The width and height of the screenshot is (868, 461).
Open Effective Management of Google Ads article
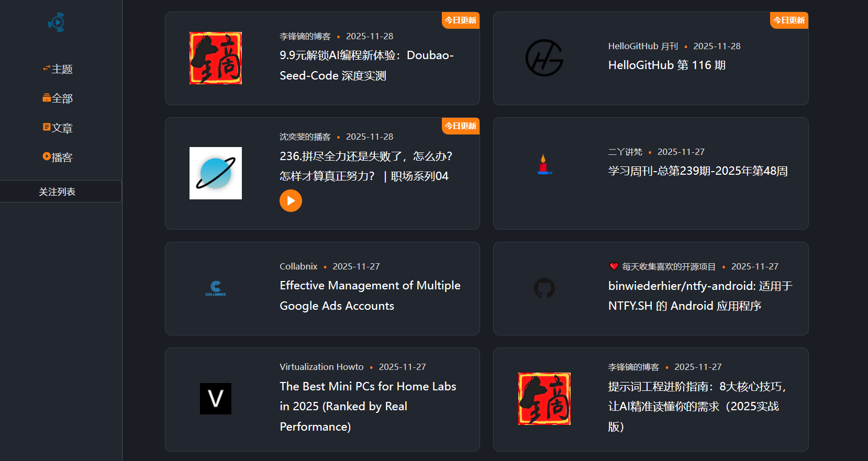[x=370, y=296]
